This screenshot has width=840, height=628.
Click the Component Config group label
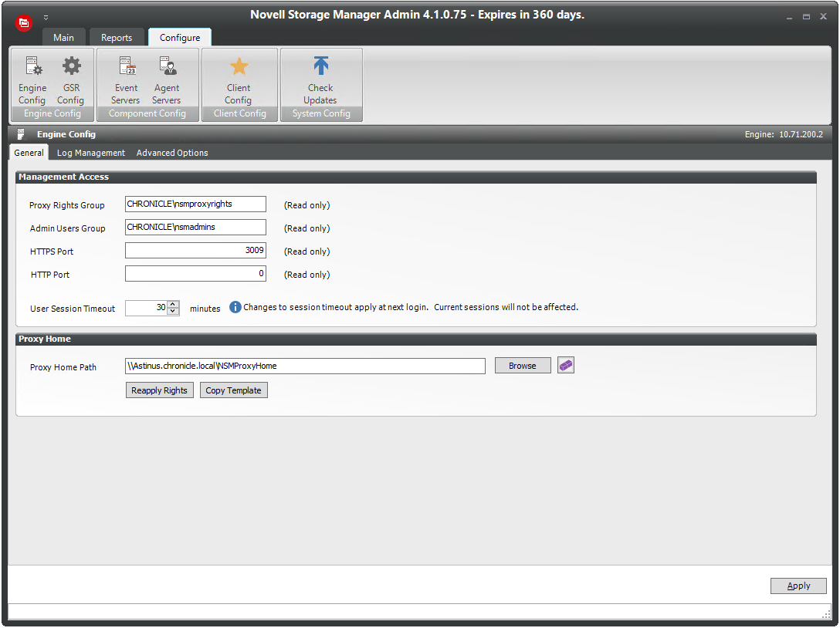click(x=147, y=113)
